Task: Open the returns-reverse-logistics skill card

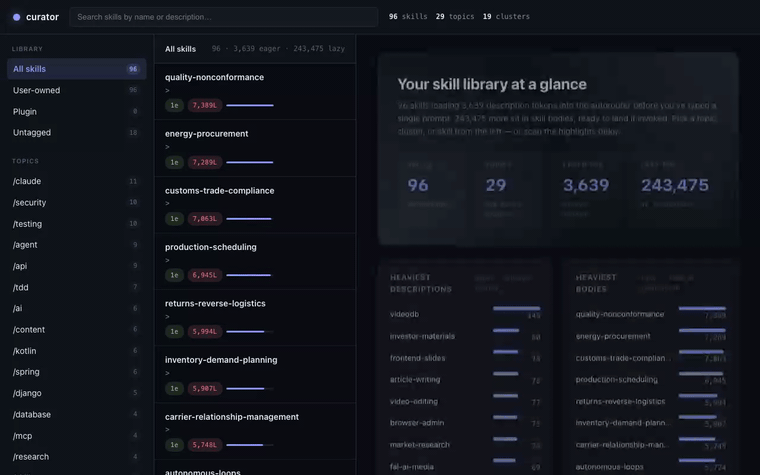Action: tap(255, 317)
